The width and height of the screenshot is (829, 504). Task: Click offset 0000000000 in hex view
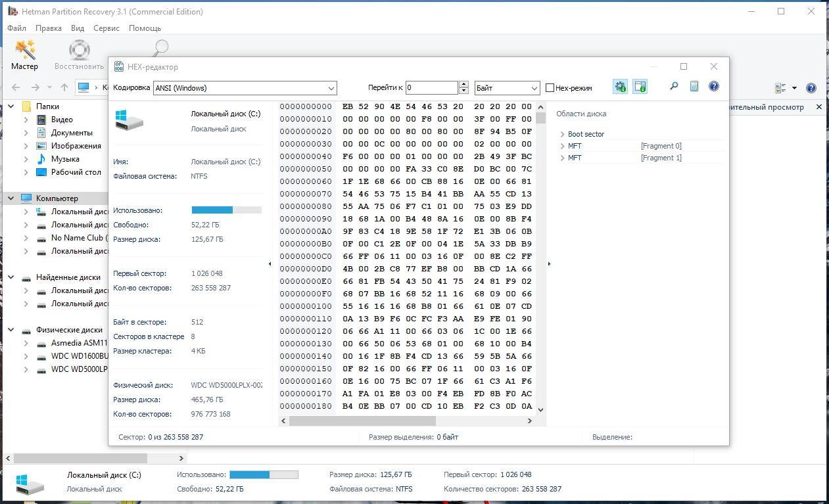[306, 106]
